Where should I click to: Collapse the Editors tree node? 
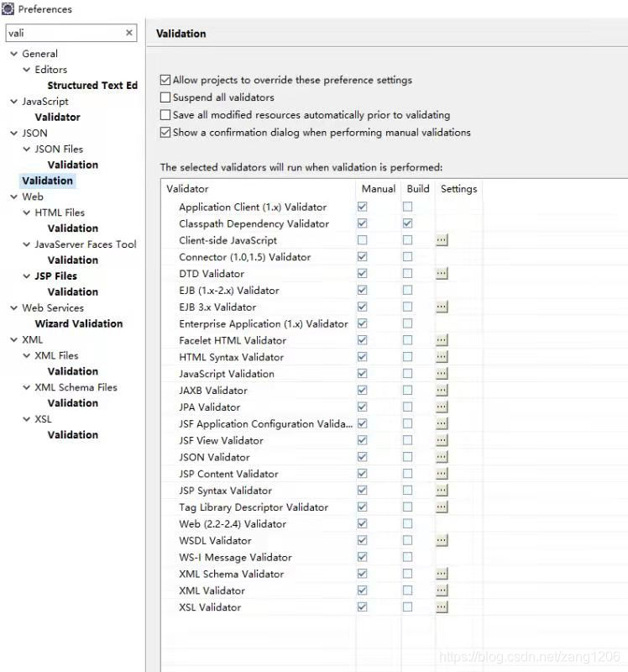point(27,70)
